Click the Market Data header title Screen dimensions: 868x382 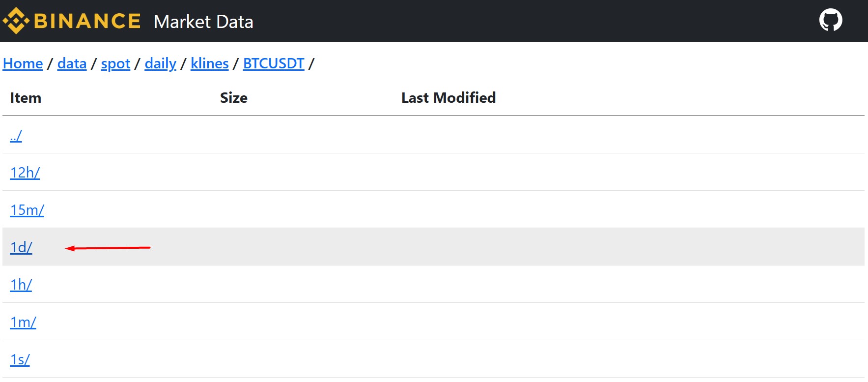tap(203, 22)
